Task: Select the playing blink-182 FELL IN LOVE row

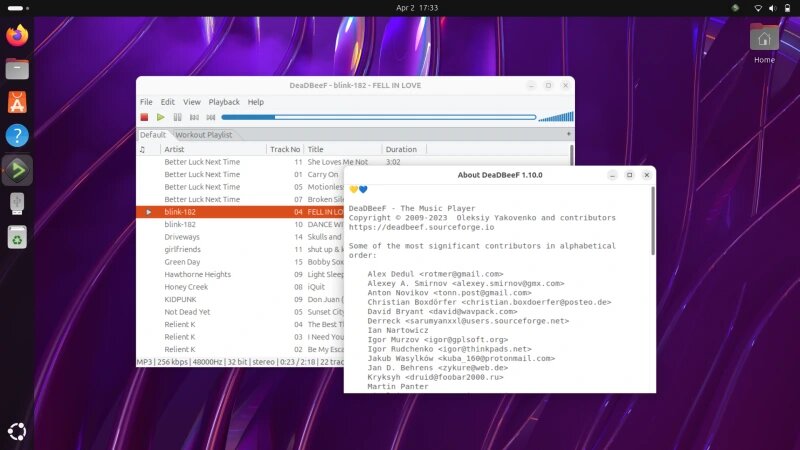Action: [x=240, y=212]
